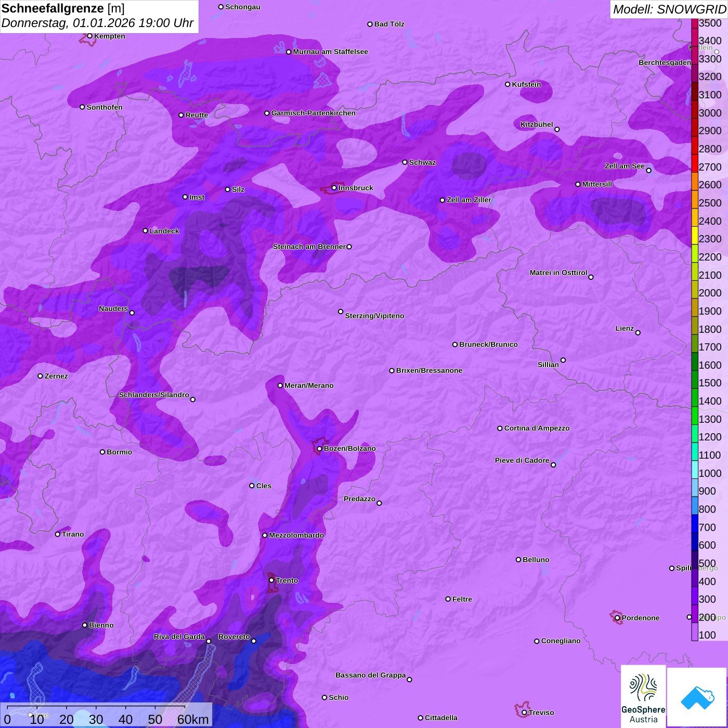Click the Garmisch-Partenkirchen label

tap(314, 113)
